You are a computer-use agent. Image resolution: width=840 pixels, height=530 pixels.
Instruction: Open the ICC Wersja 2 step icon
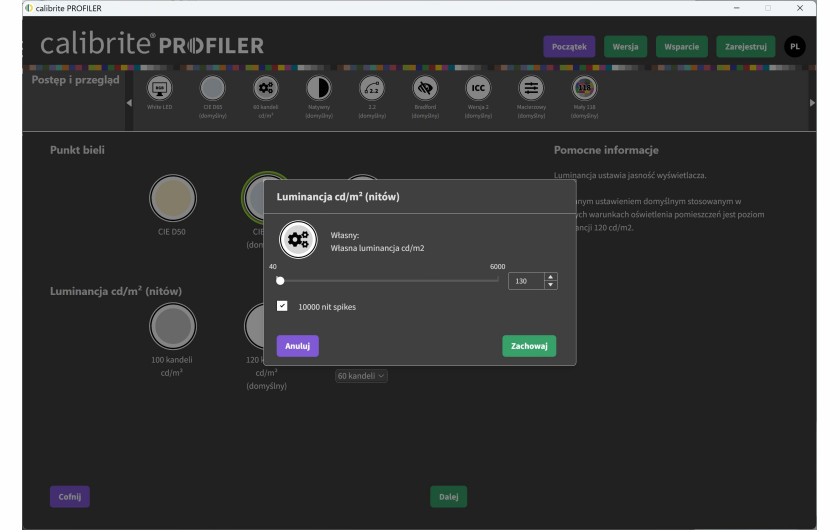478,88
